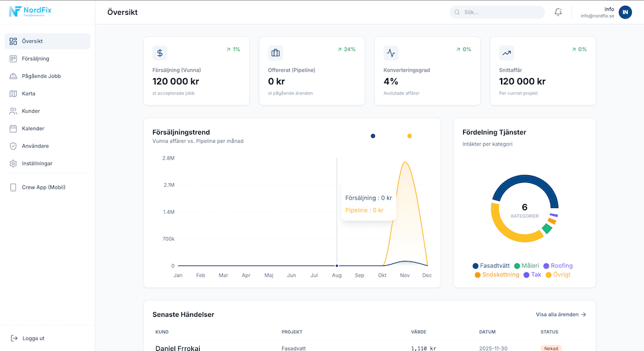The image size is (644, 351).
Task: Click the Övrigt legend entry
Action: pyautogui.click(x=558, y=274)
